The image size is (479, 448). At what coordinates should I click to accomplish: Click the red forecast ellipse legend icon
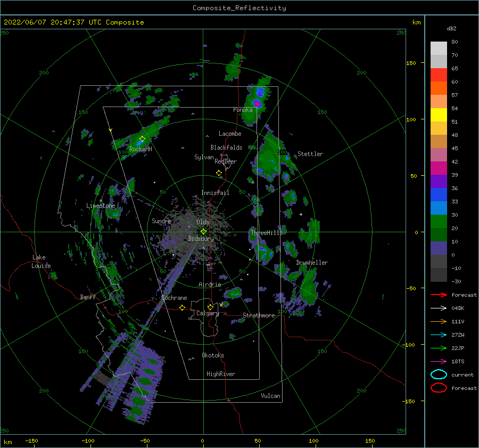439,388
